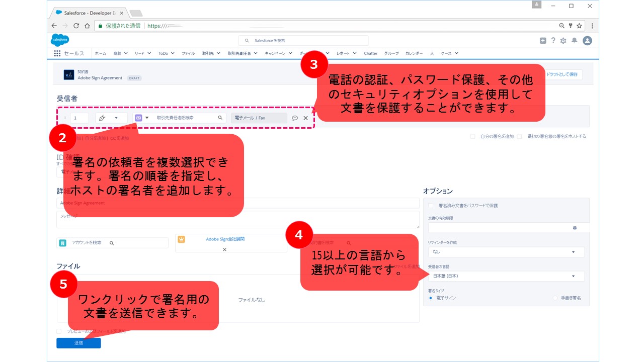This screenshot has width=644, height=362.
Task: Open the user profile avatar
Action: [587, 41]
